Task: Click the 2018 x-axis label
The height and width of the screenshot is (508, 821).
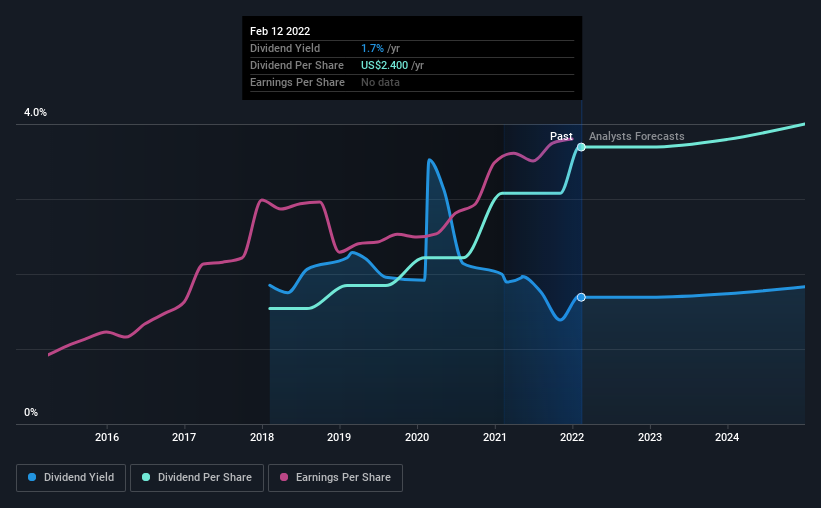Action: pyautogui.click(x=262, y=437)
